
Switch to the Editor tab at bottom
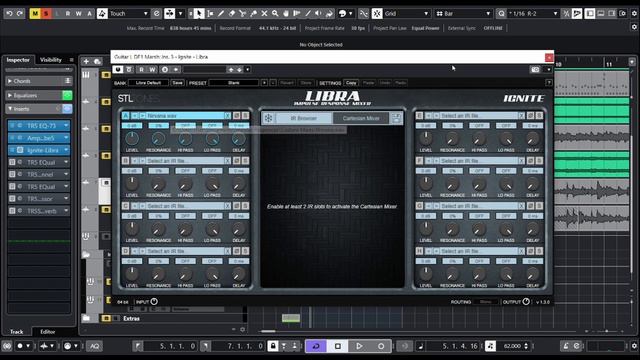point(48,331)
